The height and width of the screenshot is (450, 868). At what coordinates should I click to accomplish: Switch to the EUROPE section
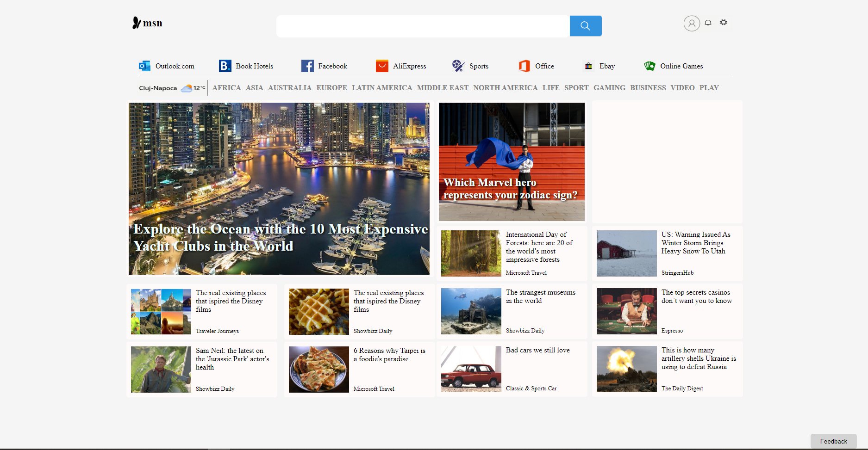click(331, 88)
